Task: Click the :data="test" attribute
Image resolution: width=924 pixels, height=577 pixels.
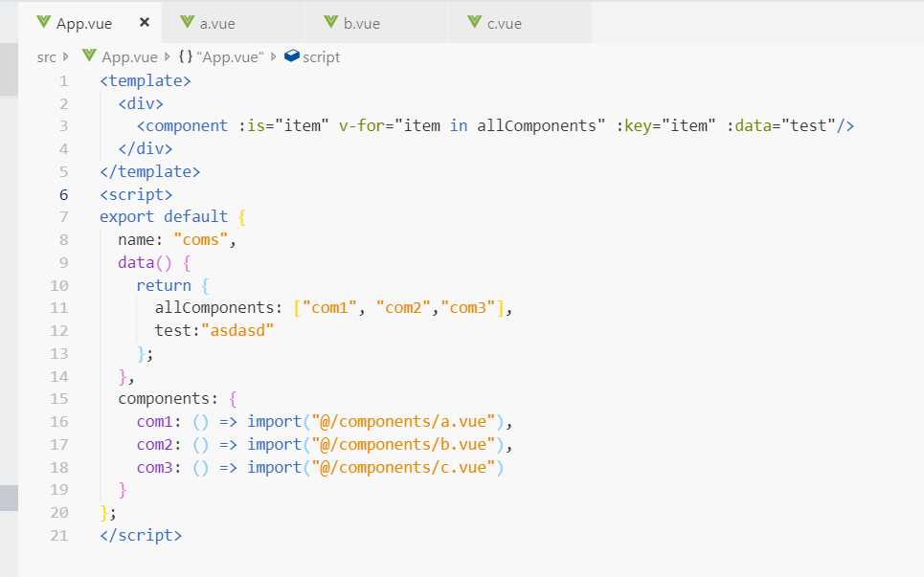Action: tap(780, 126)
